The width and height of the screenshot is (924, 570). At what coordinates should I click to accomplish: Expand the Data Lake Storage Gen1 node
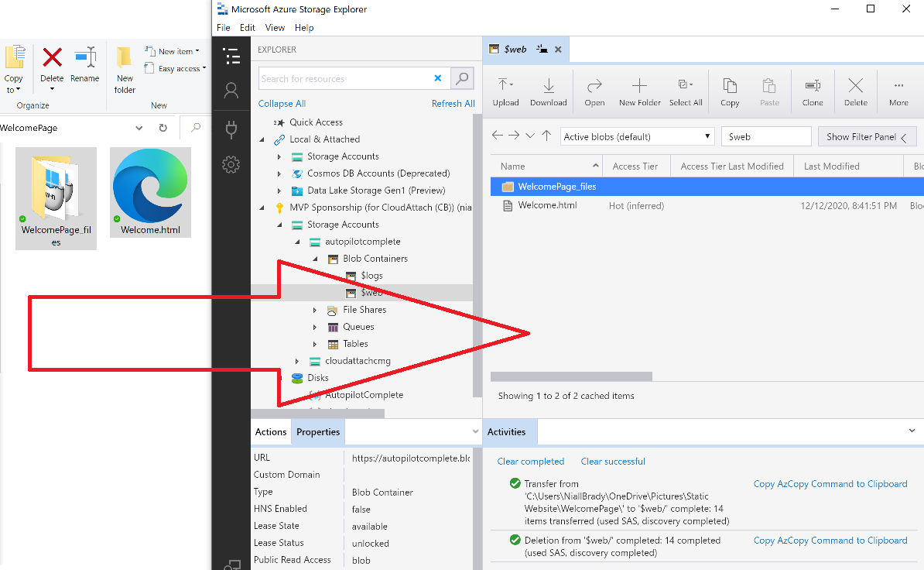point(279,191)
